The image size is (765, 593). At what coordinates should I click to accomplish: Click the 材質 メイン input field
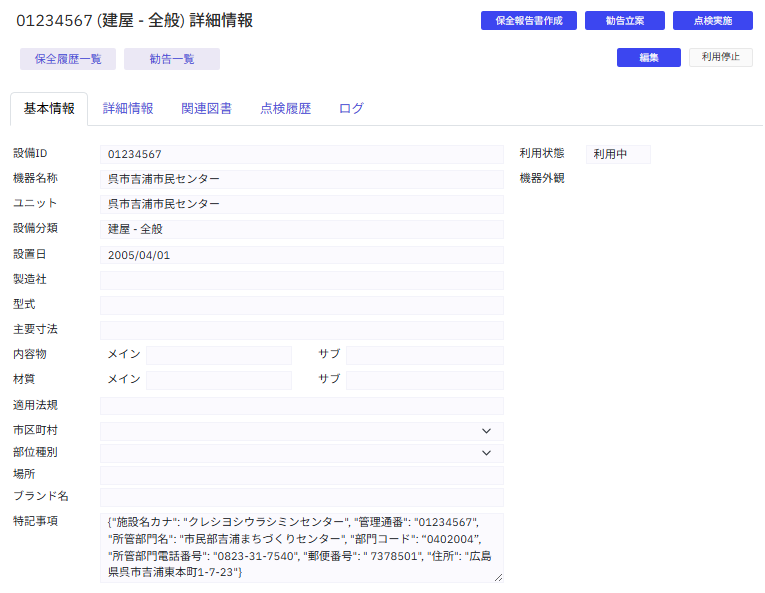point(219,380)
